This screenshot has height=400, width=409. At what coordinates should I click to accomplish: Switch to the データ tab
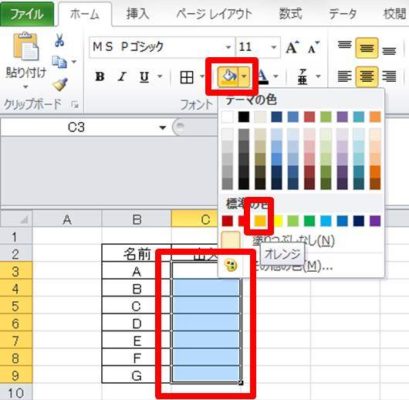pyautogui.click(x=343, y=14)
